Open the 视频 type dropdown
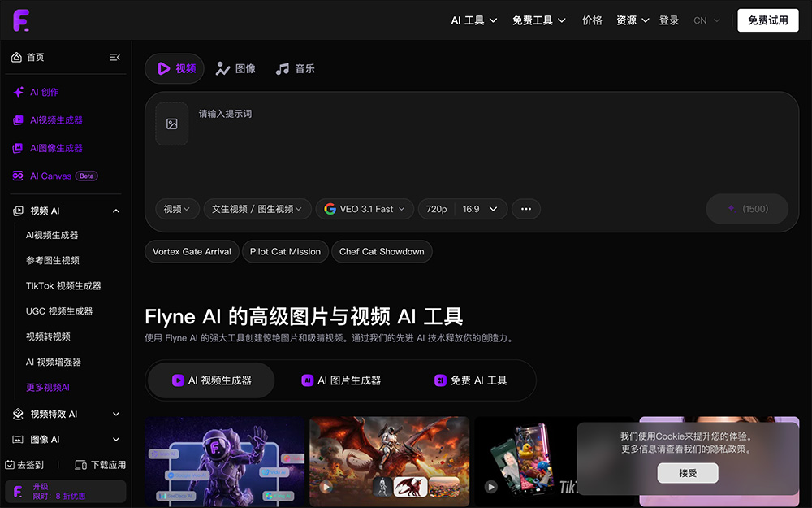The width and height of the screenshot is (812, 508). point(177,209)
